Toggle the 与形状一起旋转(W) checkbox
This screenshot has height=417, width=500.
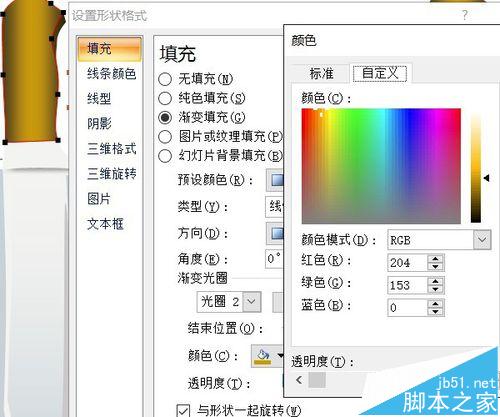183,410
